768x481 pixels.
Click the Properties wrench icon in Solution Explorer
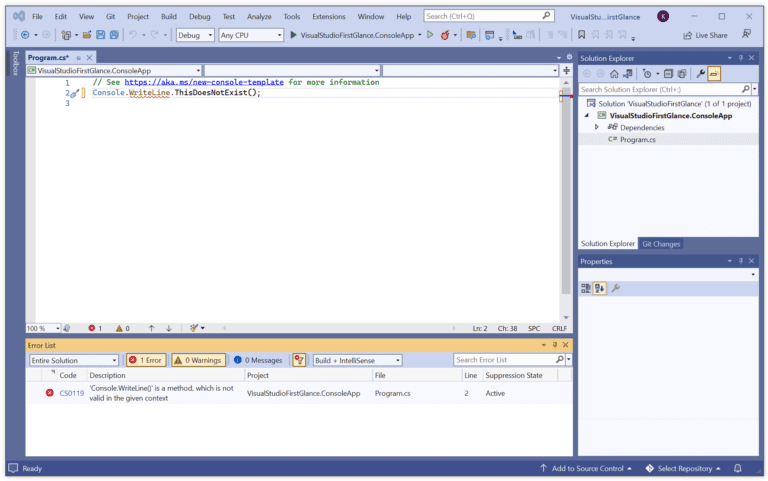click(x=700, y=74)
